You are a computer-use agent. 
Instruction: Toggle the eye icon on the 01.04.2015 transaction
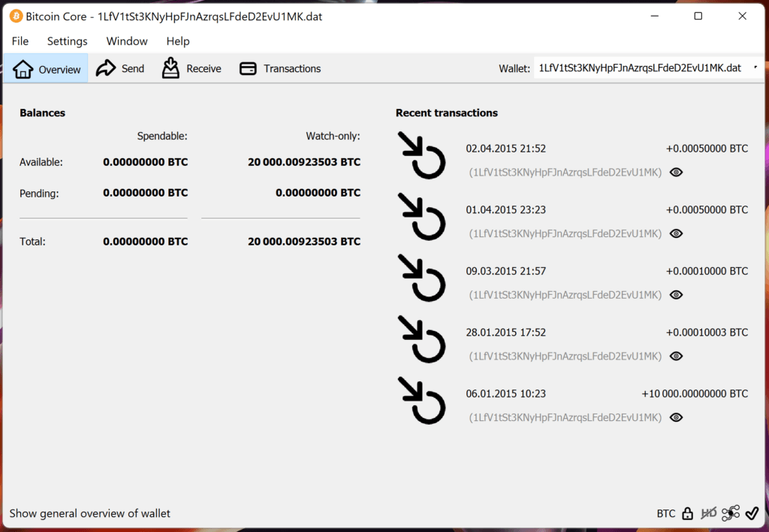click(675, 233)
